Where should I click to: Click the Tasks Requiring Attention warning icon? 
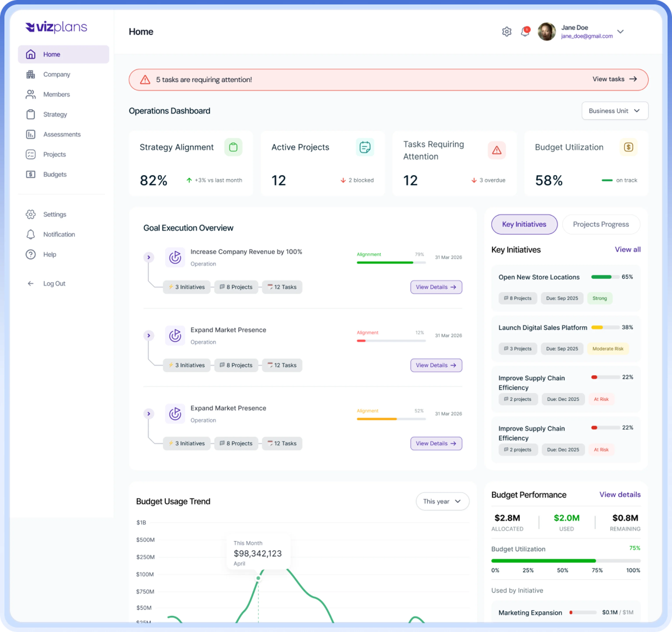[497, 150]
